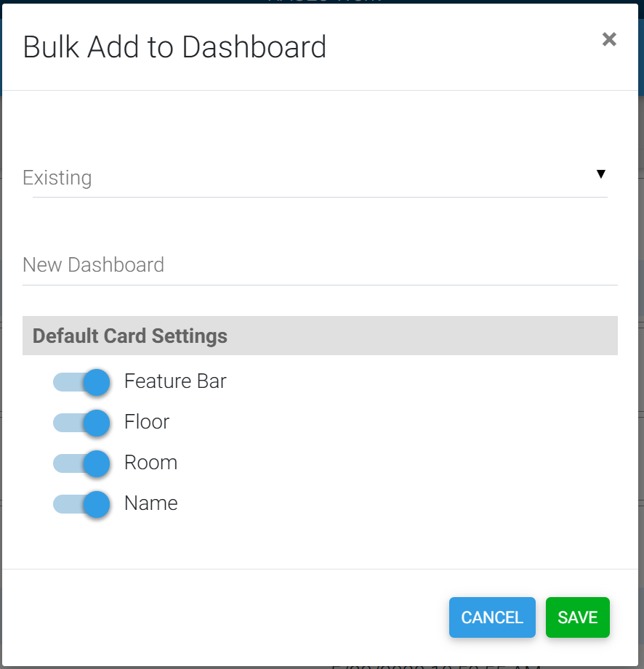Close the Bulk Add to Dashboard dialog

[609, 40]
